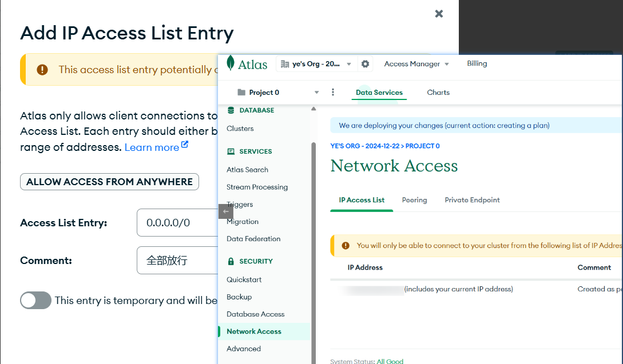Open the Project 0 kebab menu
The width and height of the screenshot is (623, 364).
click(333, 93)
